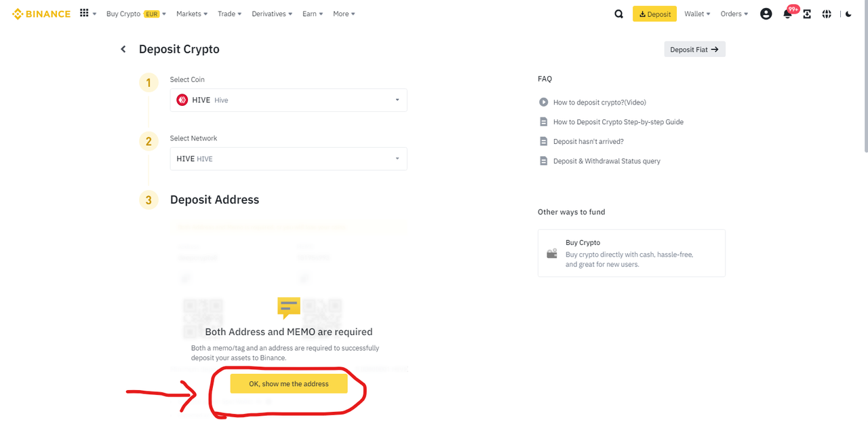Open the Deposit hasn't arrived? FAQ link
This screenshot has width=868, height=422.
pyautogui.click(x=588, y=142)
